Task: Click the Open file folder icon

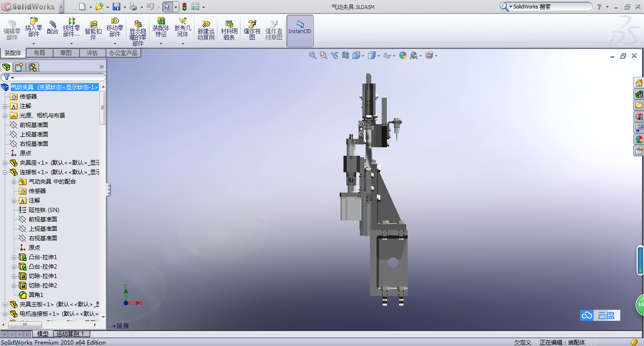Action: pyautogui.click(x=99, y=7)
